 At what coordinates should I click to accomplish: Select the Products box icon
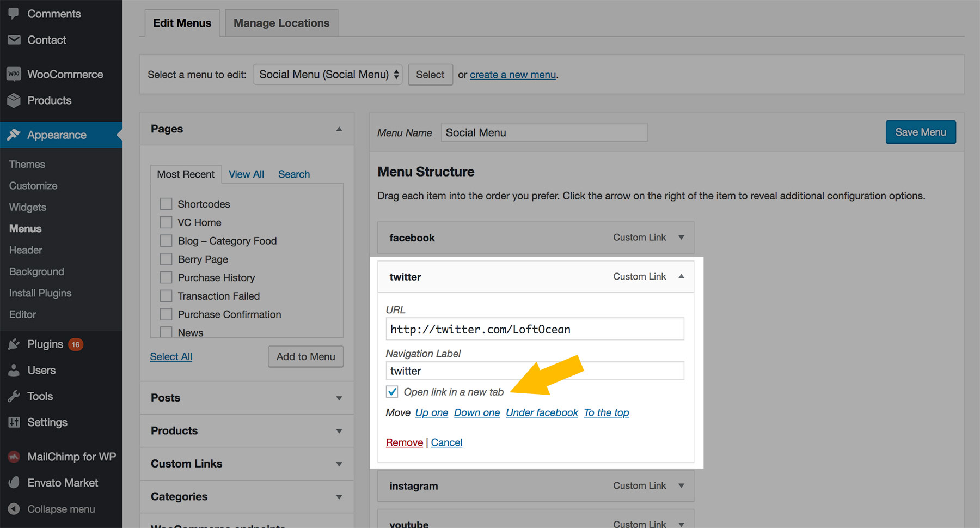click(14, 100)
